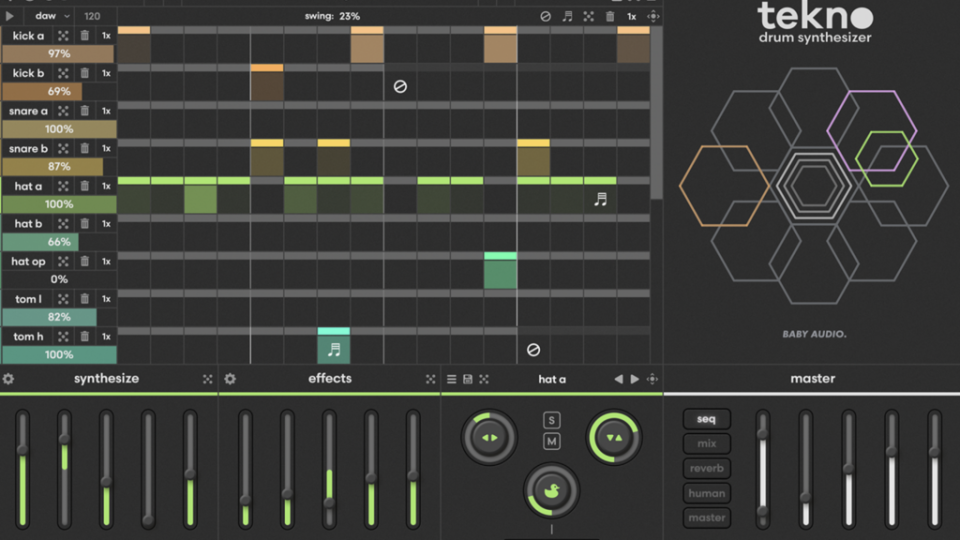Toggle the tom h ratchet step

pos(334,346)
